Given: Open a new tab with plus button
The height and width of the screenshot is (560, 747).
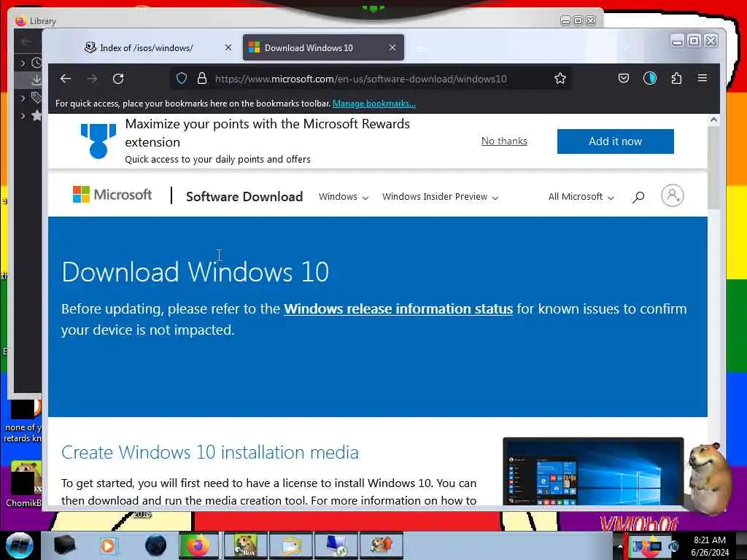Looking at the screenshot, I should 420,48.
